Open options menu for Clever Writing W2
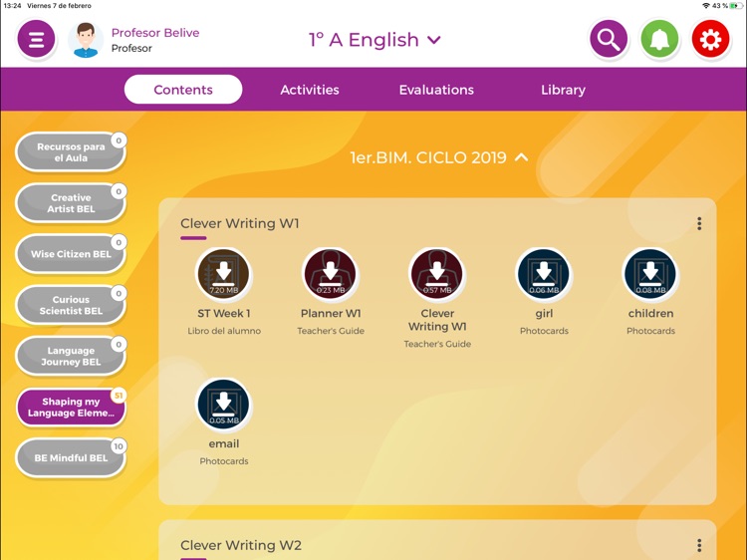Screen dimensions: 747x560 click(699, 545)
